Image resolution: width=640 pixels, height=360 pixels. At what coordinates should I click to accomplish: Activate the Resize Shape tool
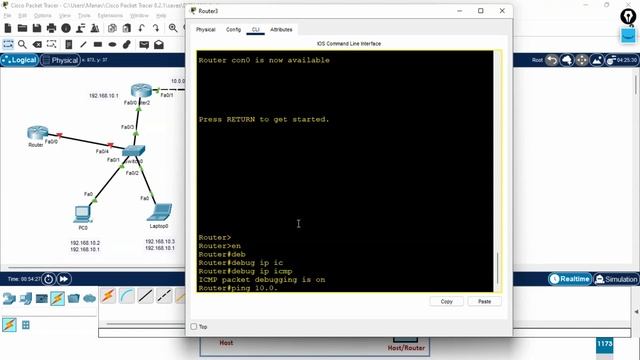[51, 44]
